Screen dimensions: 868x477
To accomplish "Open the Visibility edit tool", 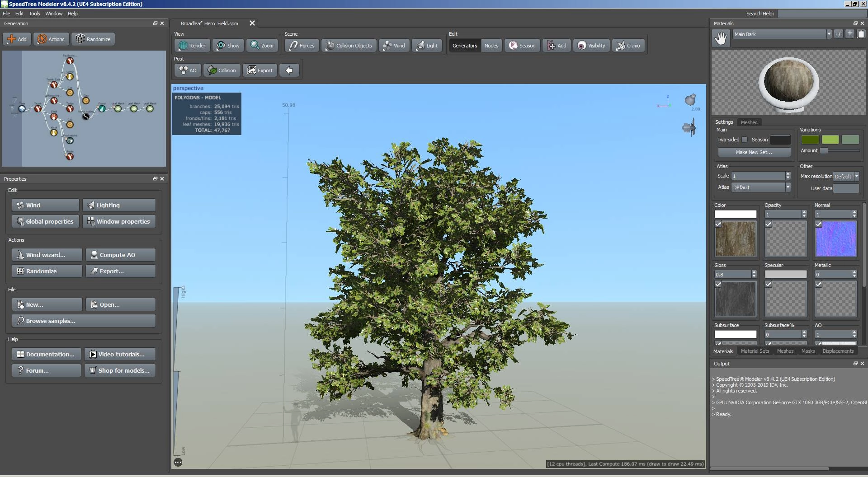I will point(591,46).
